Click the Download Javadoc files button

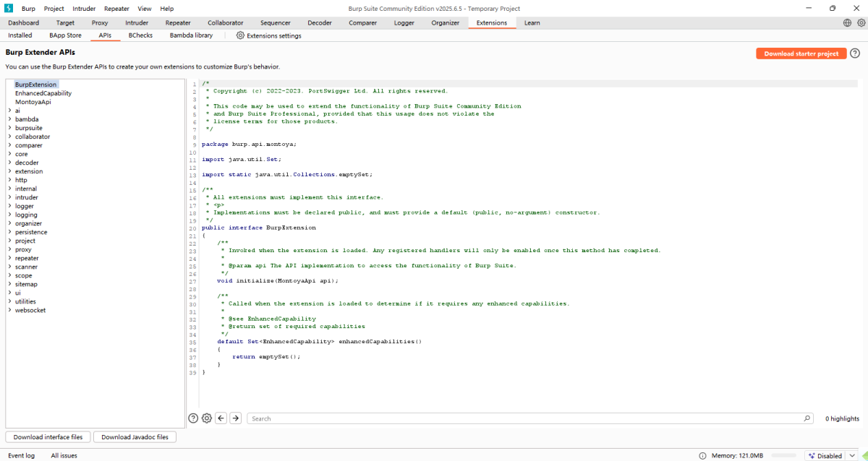135,436
